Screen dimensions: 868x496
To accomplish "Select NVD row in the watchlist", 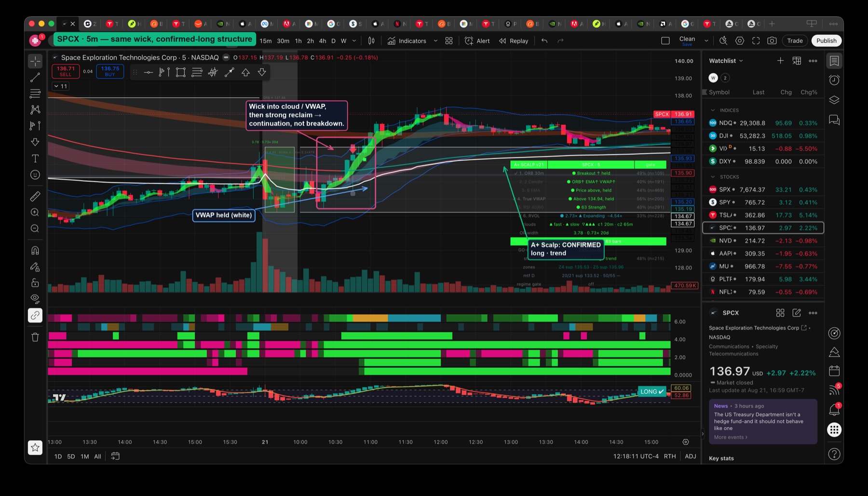I will pyautogui.click(x=763, y=241).
